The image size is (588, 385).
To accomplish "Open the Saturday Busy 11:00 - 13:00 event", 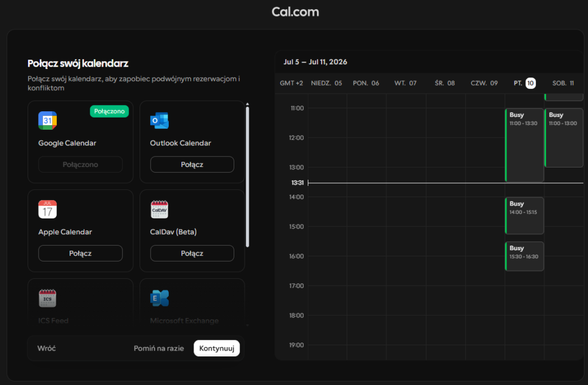I will point(564,138).
